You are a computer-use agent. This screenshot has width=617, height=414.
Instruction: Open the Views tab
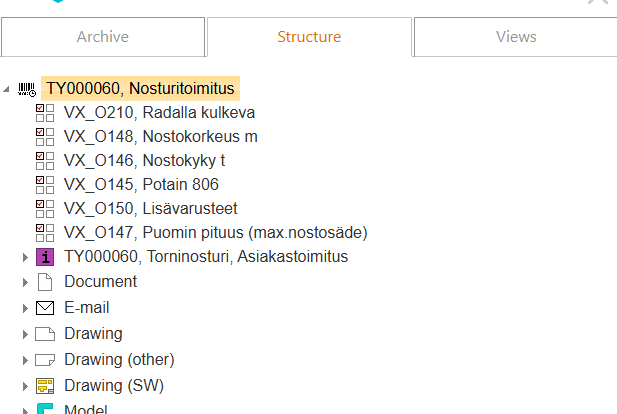[515, 37]
